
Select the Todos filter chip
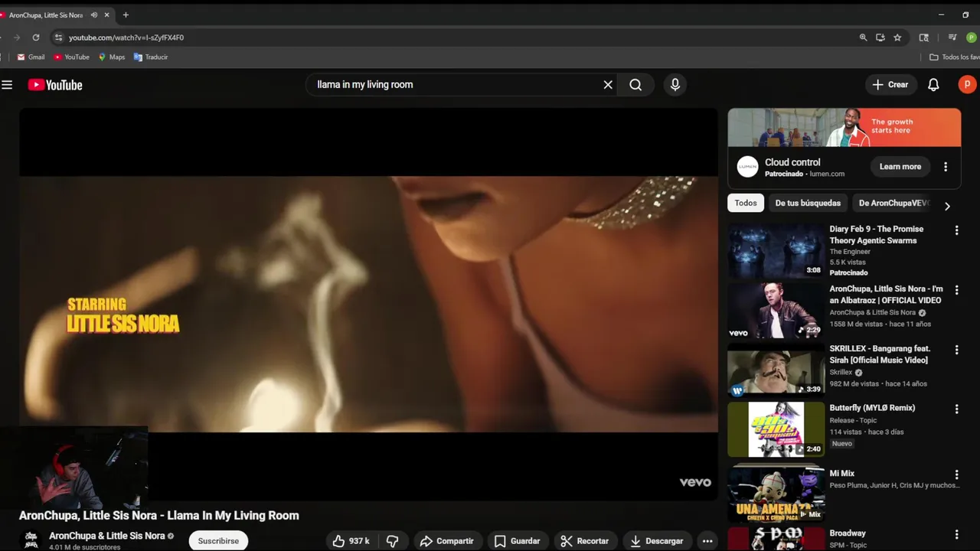click(746, 203)
